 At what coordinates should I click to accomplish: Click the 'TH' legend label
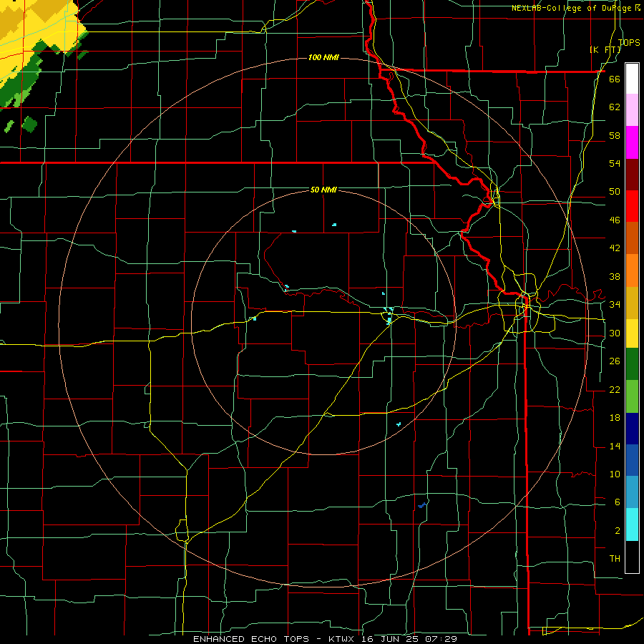(615, 559)
